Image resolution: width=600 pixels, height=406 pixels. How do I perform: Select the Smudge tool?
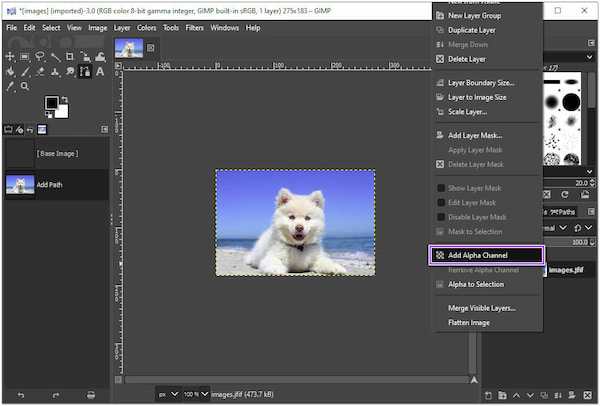point(70,72)
